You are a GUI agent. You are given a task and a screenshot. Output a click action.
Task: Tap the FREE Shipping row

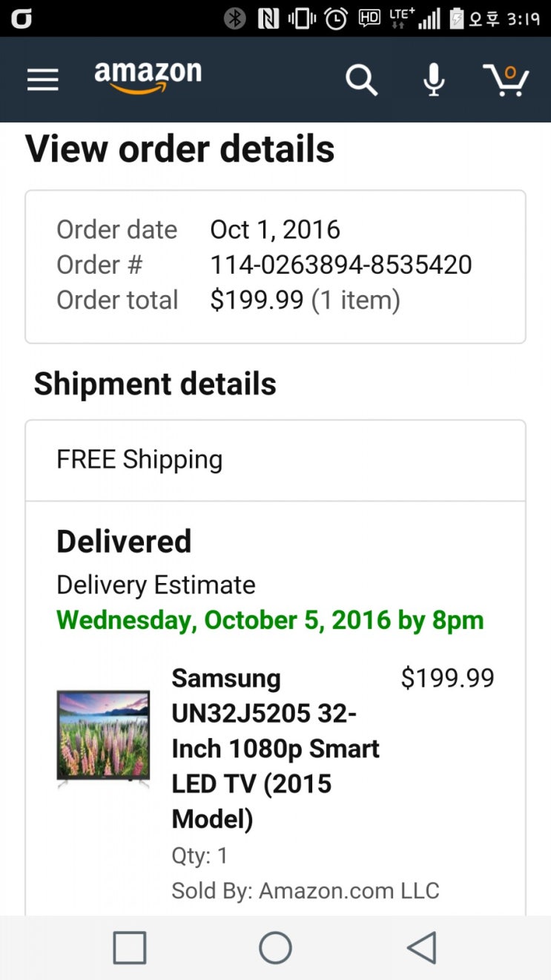tap(275, 460)
